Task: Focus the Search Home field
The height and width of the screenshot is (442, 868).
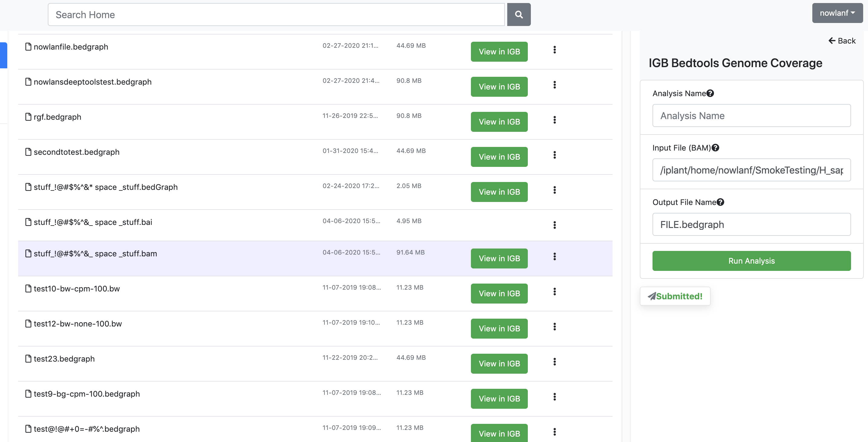Action: point(276,15)
